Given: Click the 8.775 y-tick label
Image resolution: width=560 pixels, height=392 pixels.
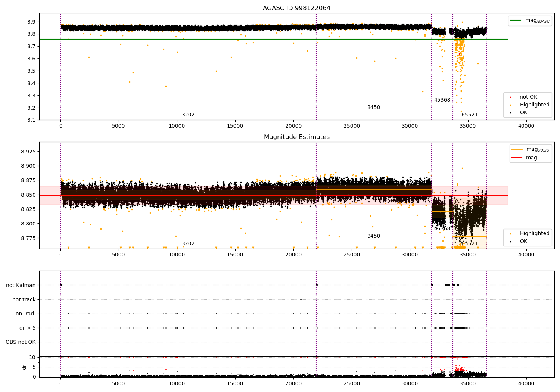Looking at the screenshot, I should [28, 239].
